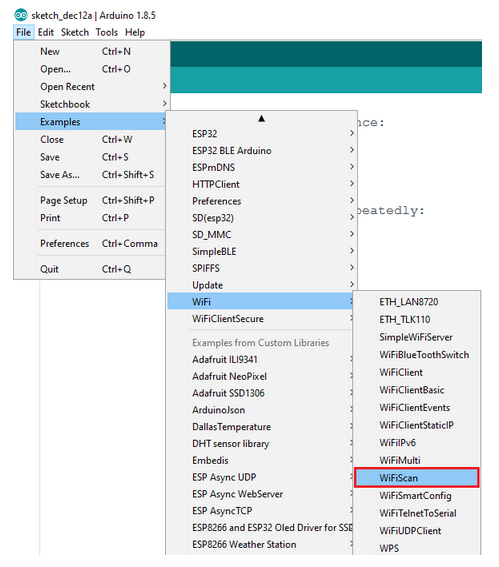This screenshot has width=499, height=567.
Task: Open the WiFiClientStaticIP example
Action: point(417,425)
